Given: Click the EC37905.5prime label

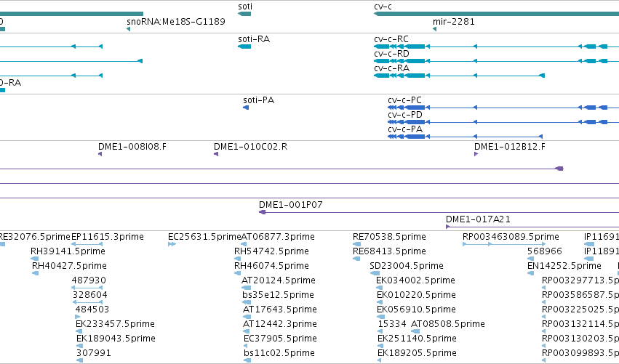Looking at the screenshot, I should pyautogui.click(x=280, y=339).
